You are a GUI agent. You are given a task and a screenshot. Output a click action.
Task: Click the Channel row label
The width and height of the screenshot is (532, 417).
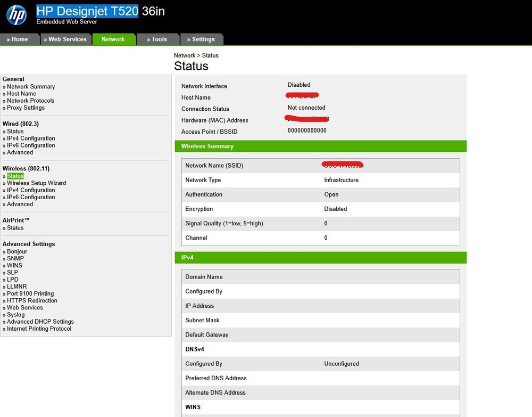tap(196, 238)
